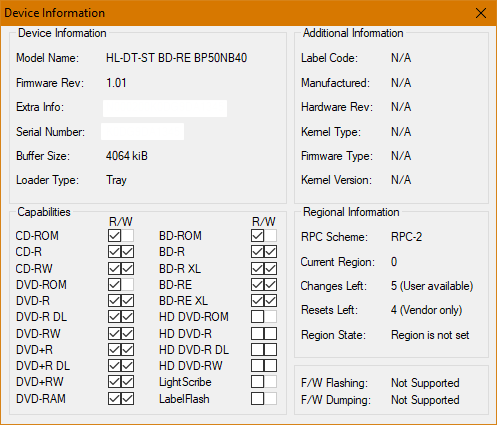Toggle DVD-R read checkbox
This screenshot has height=425, width=497.
(114, 301)
